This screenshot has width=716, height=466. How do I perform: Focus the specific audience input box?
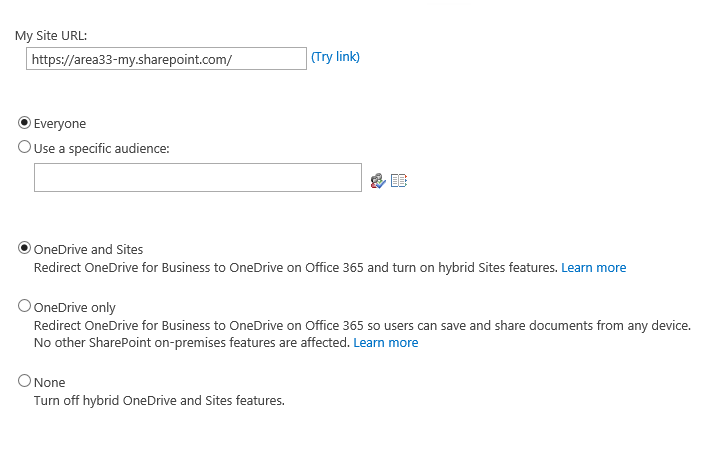(197, 178)
